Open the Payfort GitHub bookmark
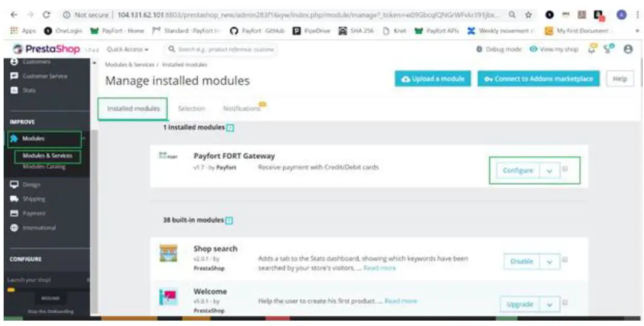The image size is (644, 326). pos(257,31)
